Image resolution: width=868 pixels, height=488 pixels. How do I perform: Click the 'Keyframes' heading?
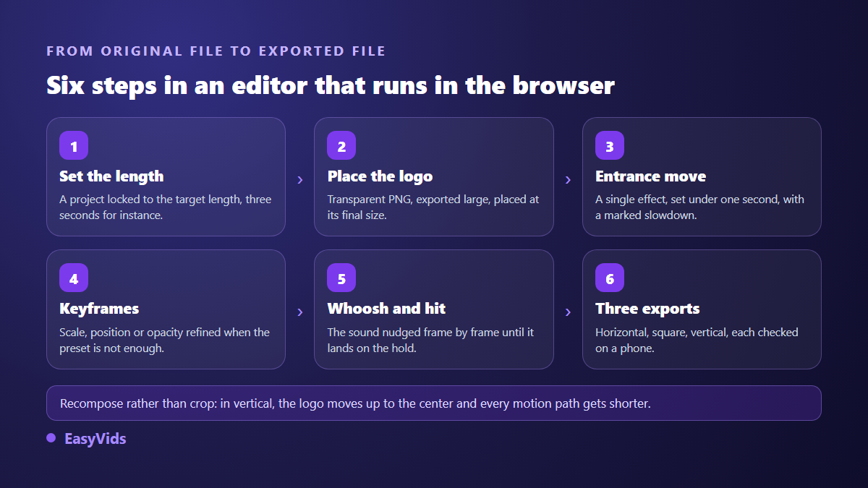pos(99,309)
